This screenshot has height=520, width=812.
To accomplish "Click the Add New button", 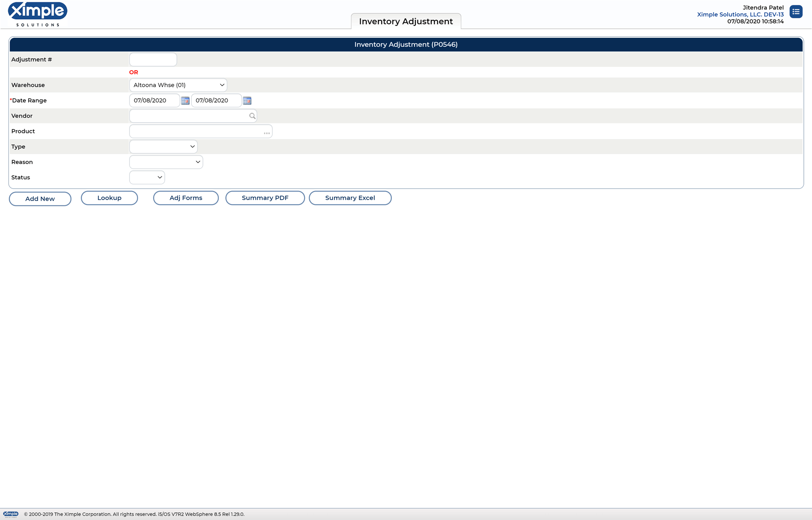I will pyautogui.click(x=40, y=198).
